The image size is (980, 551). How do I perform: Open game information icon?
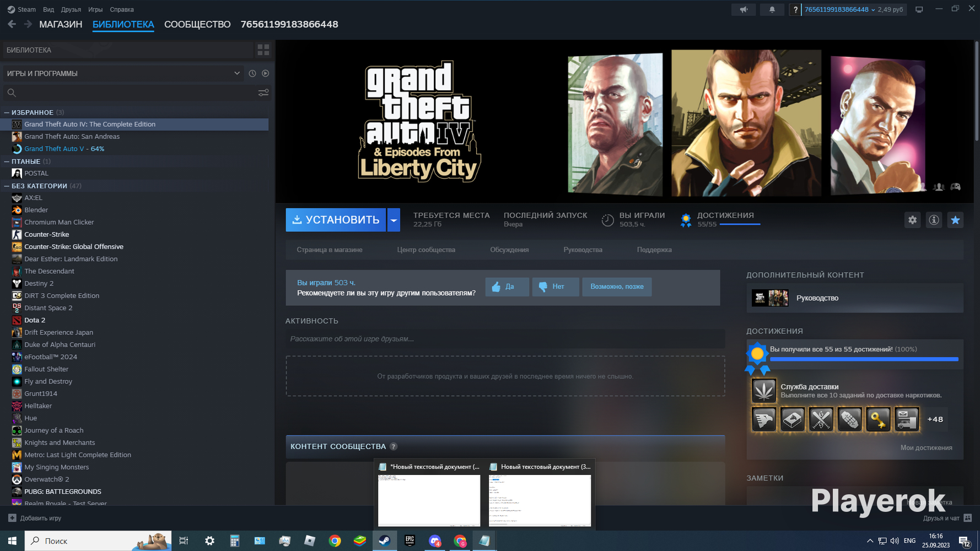(x=934, y=220)
